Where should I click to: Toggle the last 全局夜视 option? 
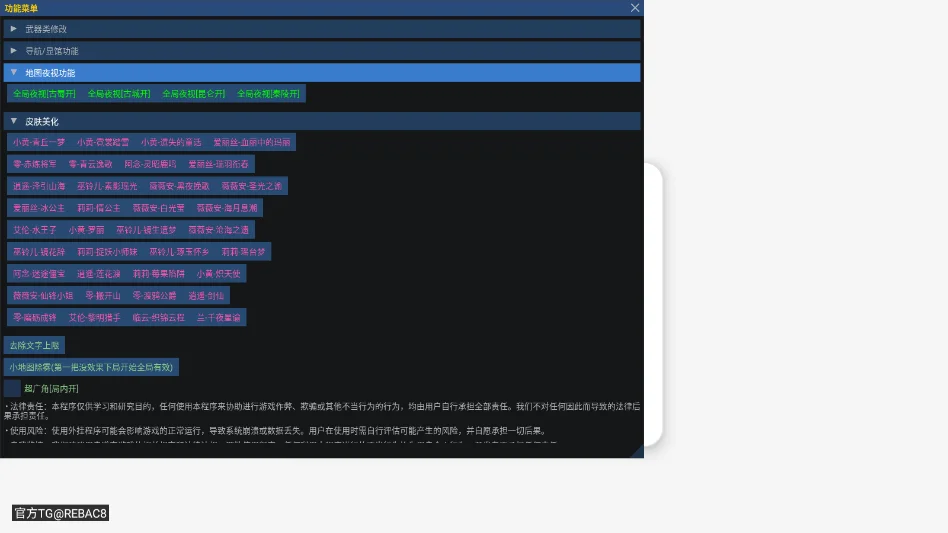pyautogui.click(x=268, y=94)
